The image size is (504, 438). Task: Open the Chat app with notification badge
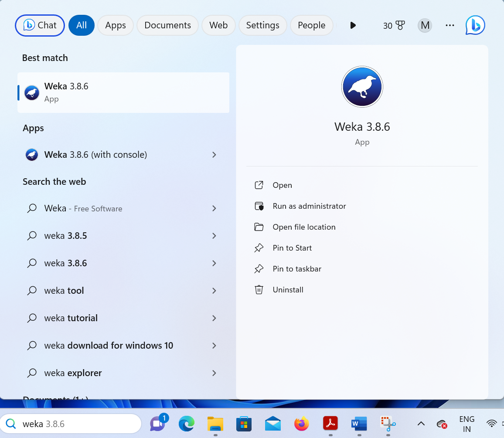tap(159, 423)
